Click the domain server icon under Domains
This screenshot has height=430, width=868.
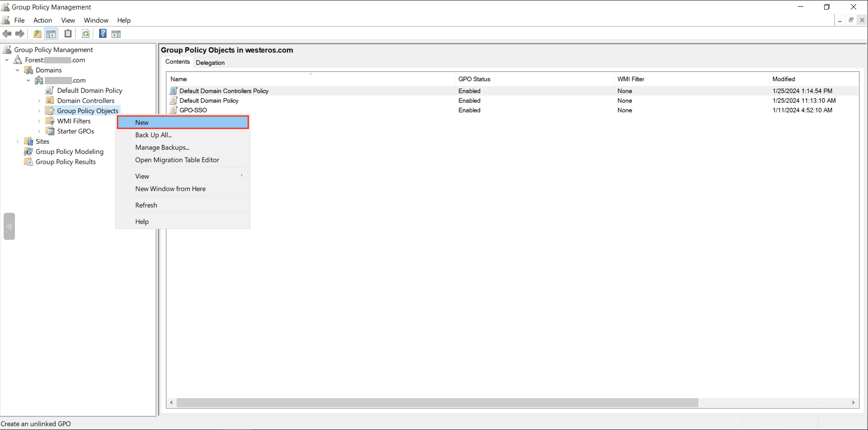click(39, 80)
